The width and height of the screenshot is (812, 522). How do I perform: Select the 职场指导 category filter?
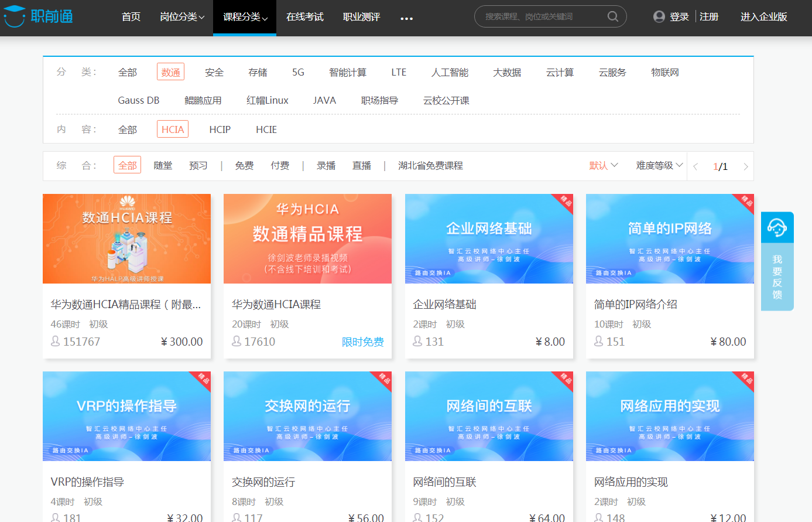click(x=379, y=100)
